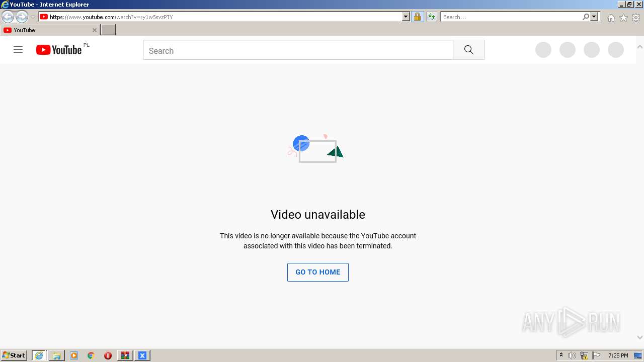The height and width of the screenshot is (362, 644).
Task: Click the third placeholder circle in YouTube header
Action: [592, 50]
